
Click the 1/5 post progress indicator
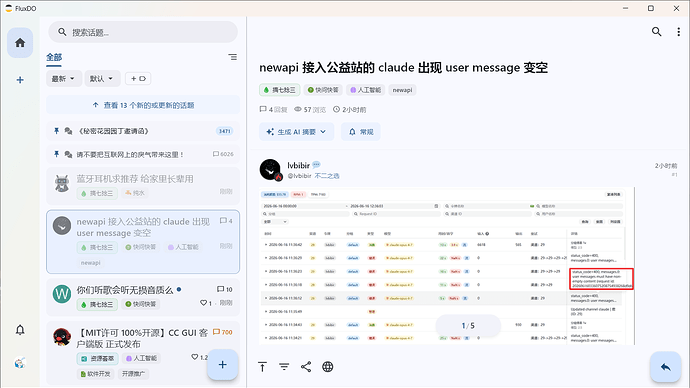coord(468,326)
